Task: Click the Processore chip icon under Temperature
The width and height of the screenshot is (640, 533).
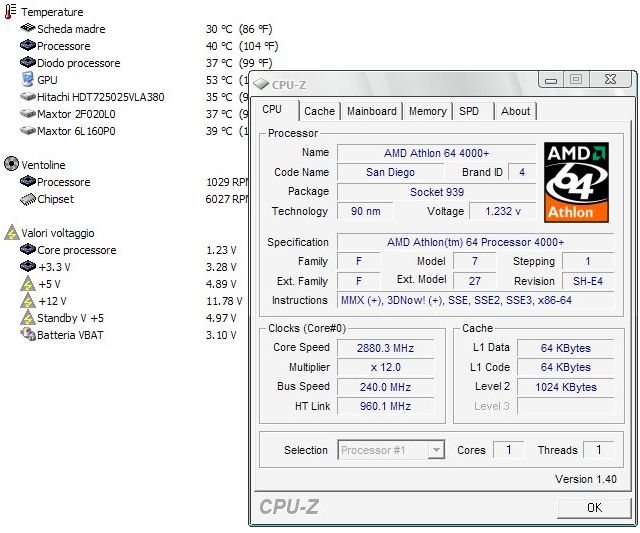Action: click(28, 45)
